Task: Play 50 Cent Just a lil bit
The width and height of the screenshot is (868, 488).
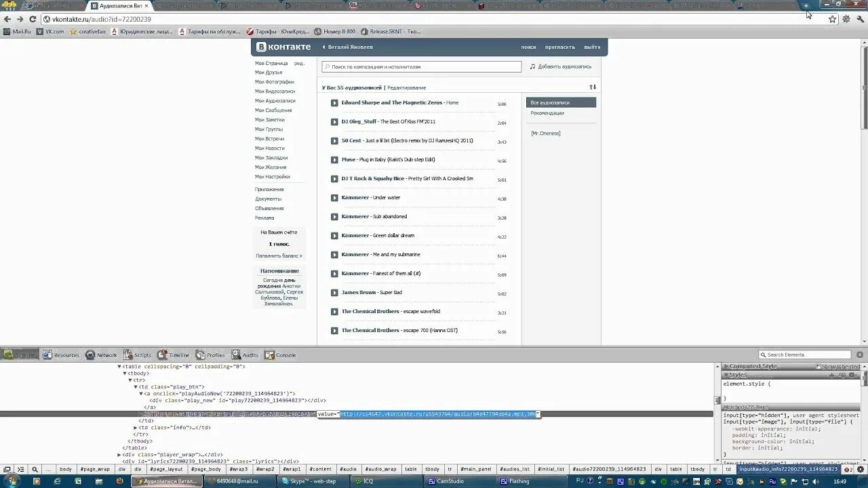Action: click(334, 141)
